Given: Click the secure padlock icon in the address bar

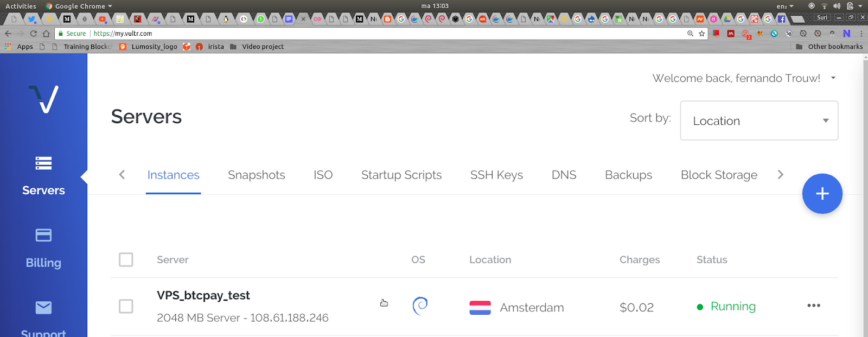Looking at the screenshot, I should [x=61, y=34].
